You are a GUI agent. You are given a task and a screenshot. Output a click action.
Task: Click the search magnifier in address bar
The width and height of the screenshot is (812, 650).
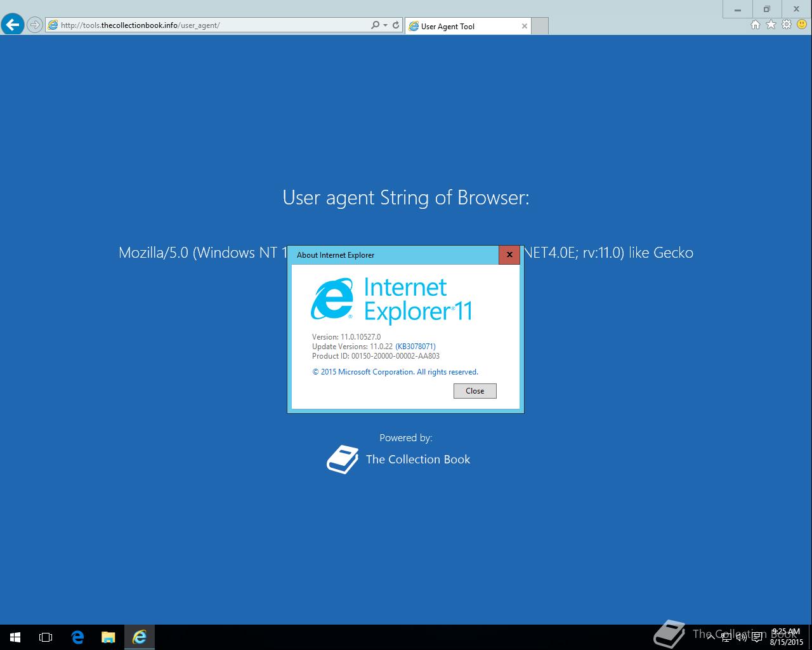376,25
